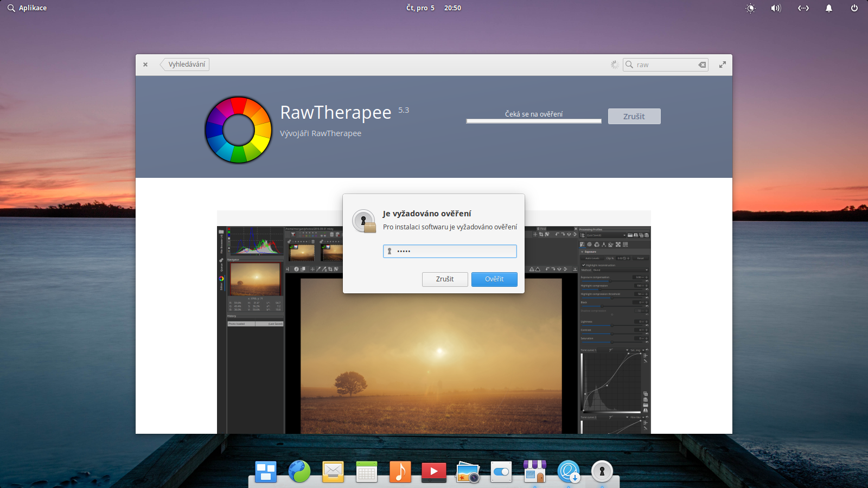Launch the web browser from the dock
The image size is (868, 488).
click(299, 472)
